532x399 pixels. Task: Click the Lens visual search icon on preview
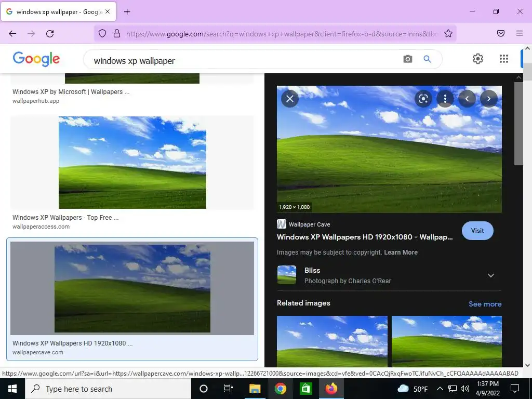tap(423, 99)
